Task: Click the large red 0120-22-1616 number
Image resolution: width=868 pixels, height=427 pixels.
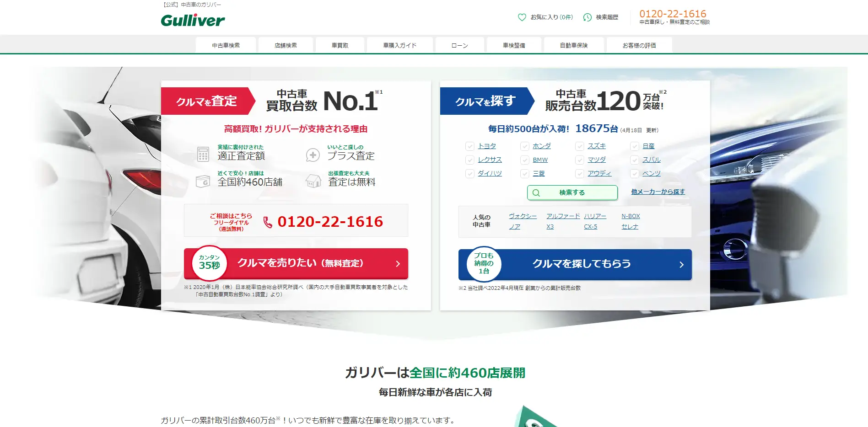Action: [330, 222]
